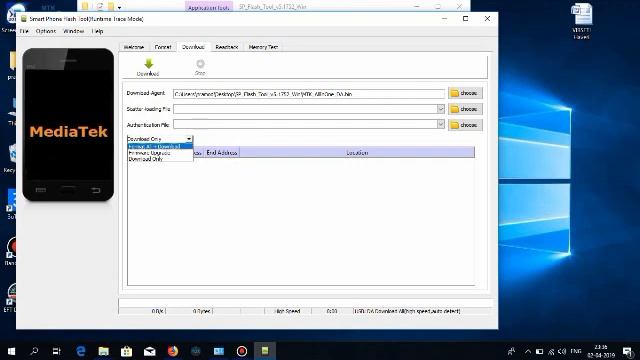Switch to the Format tab
This screenshot has width=640, height=360.
pyautogui.click(x=163, y=47)
